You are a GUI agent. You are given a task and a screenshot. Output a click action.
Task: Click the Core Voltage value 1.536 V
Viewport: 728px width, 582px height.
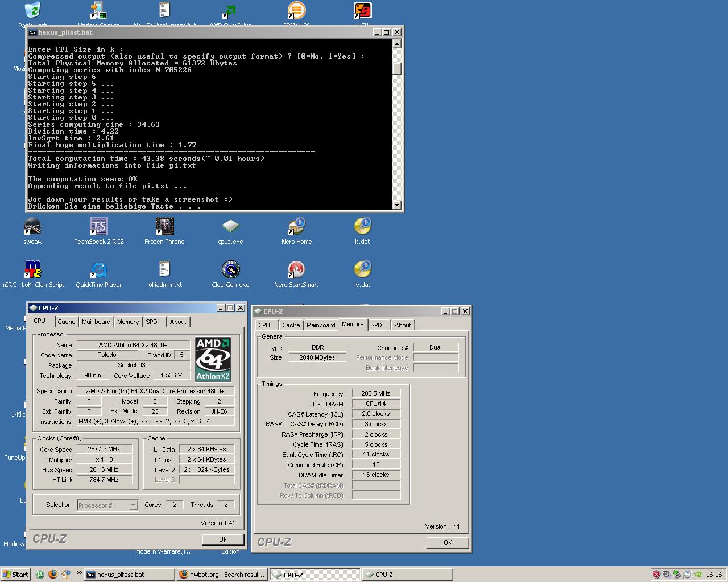coord(171,375)
